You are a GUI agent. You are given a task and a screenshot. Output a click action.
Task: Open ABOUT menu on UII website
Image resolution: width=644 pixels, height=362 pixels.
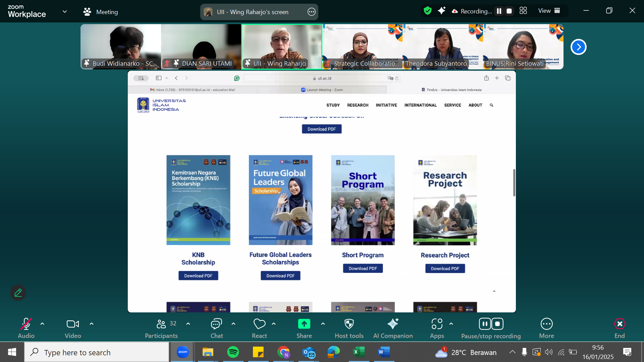click(475, 105)
